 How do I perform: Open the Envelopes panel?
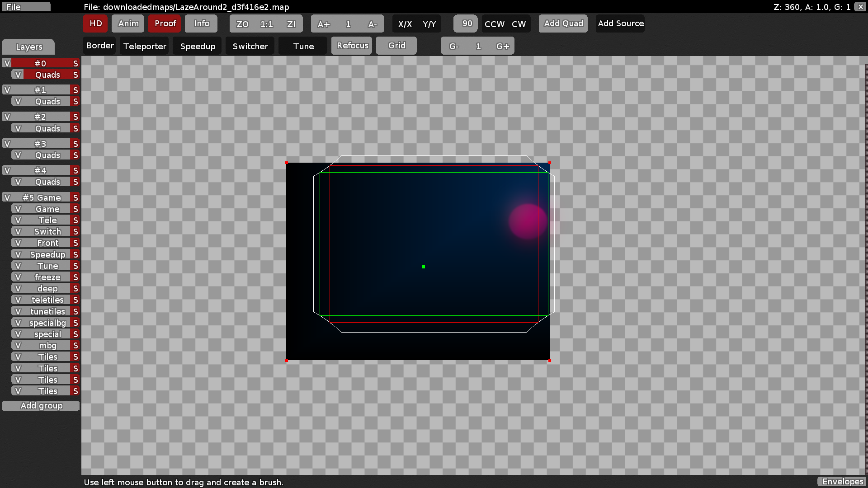click(x=842, y=482)
